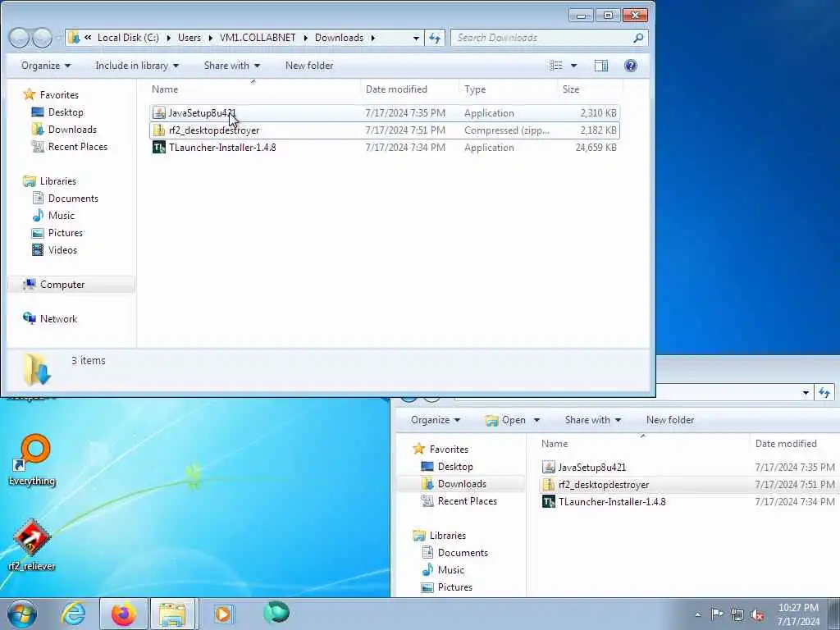Click the green round app icon in the taskbar
The height and width of the screenshot is (630, 840).
point(276,612)
